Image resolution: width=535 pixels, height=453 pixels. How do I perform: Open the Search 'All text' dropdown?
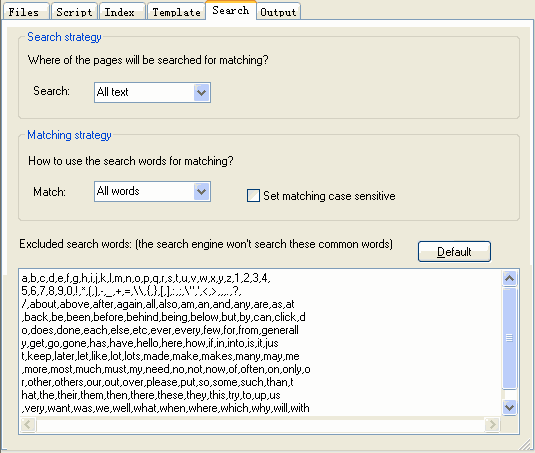[152, 92]
